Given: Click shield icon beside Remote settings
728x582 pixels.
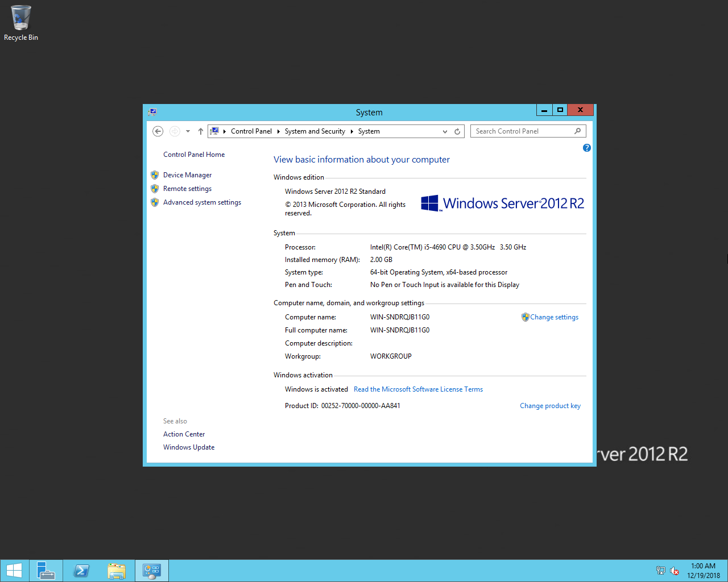Looking at the screenshot, I should (155, 189).
